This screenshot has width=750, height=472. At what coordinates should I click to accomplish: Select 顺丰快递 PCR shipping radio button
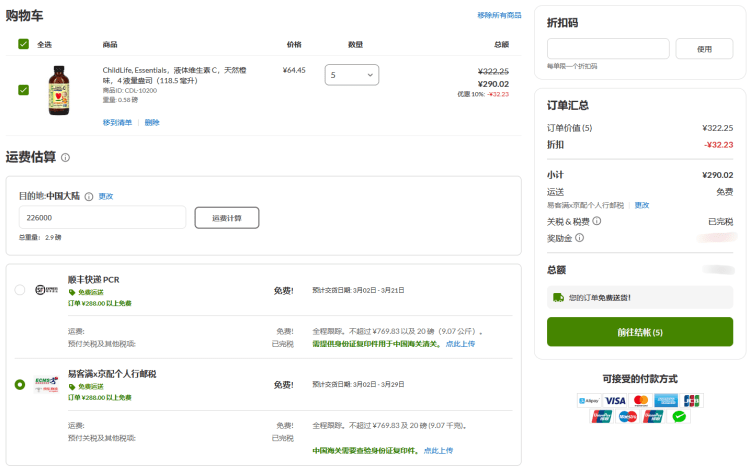(20, 290)
